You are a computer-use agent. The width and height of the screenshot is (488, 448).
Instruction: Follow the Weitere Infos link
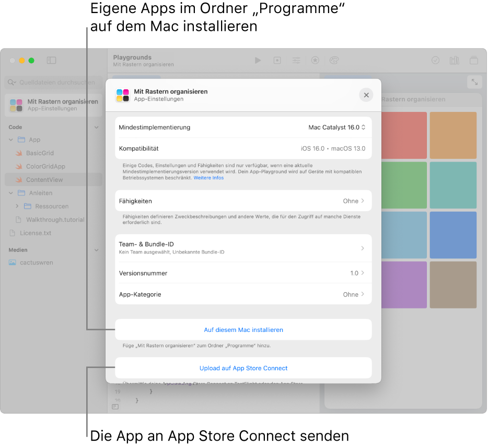coord(208,178)
